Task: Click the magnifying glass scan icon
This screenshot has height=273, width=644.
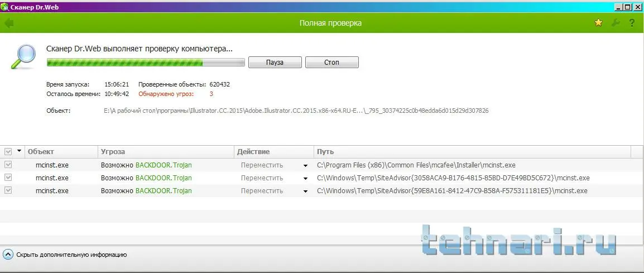Action: pyautogui.click(x=23, y=56)
